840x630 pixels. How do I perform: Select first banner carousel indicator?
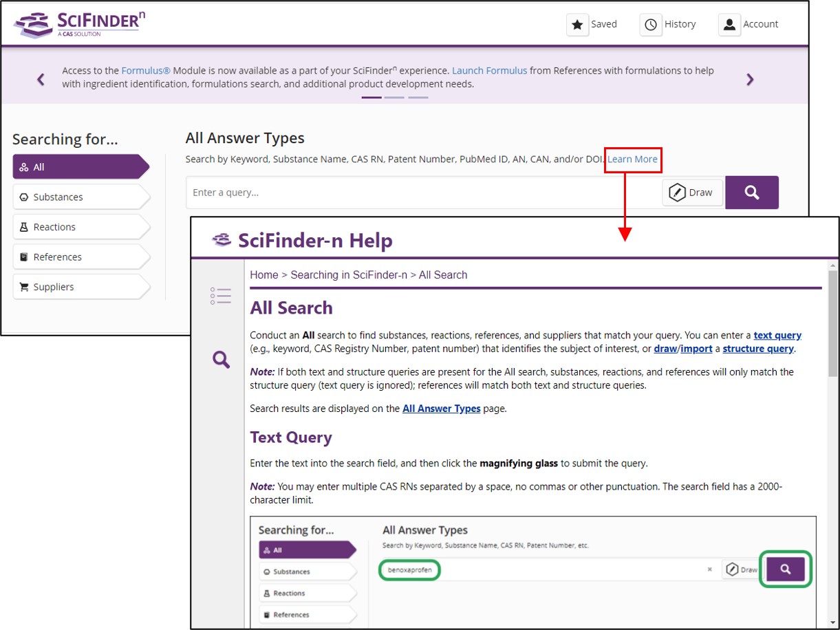click(x=371, y=98)
